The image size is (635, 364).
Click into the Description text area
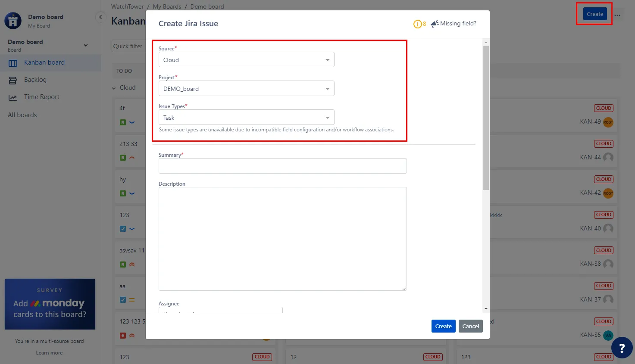pos(282,239)
